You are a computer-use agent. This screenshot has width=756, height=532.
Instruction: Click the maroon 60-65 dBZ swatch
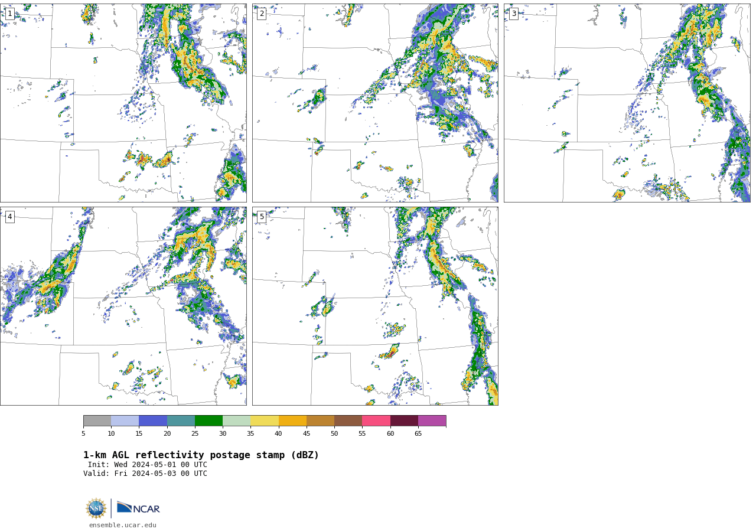404,421
